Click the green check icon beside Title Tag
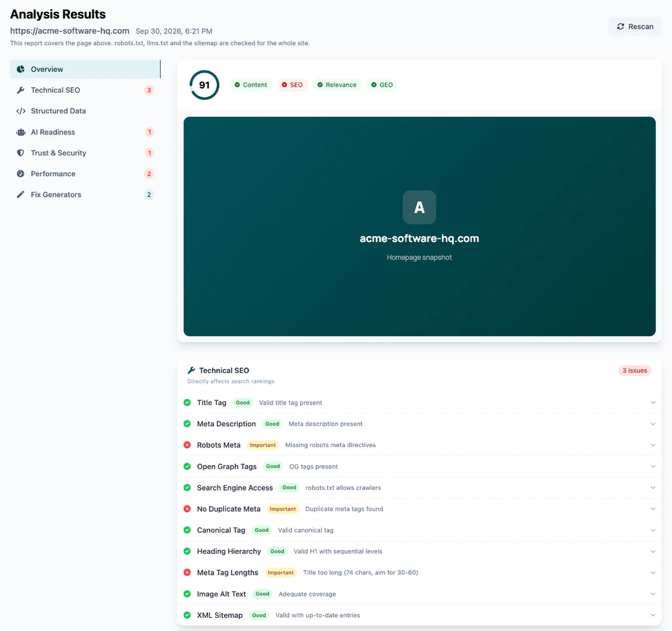672x631 pixels. coord(188,403)
